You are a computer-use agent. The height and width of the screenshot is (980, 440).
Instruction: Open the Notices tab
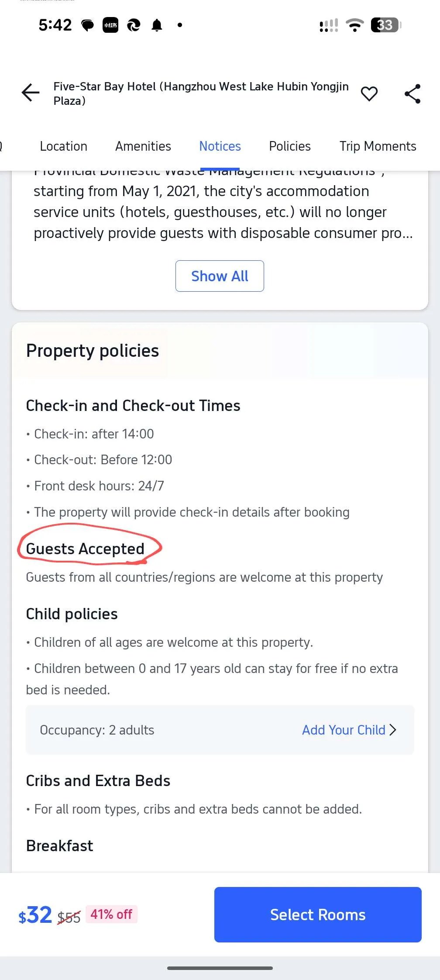click(220, 146)
